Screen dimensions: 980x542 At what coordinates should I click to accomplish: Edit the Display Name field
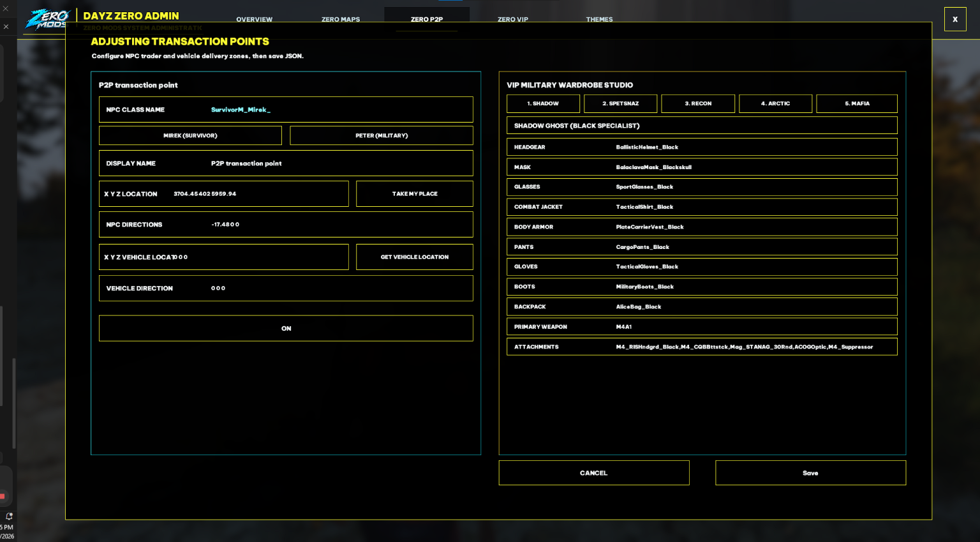click(286, 163)
